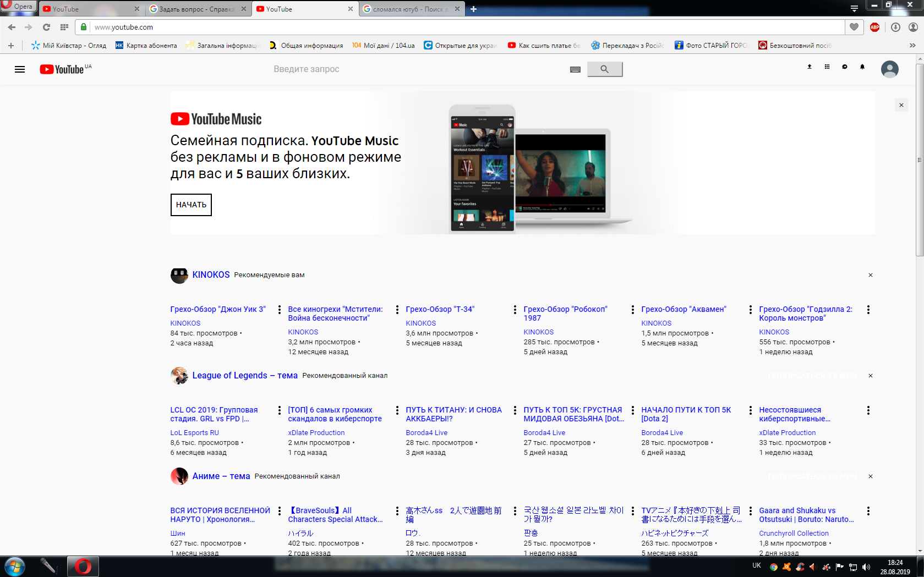
Task: Open options for "Все киногрехи Мстители" video
Action: point(397,310)
